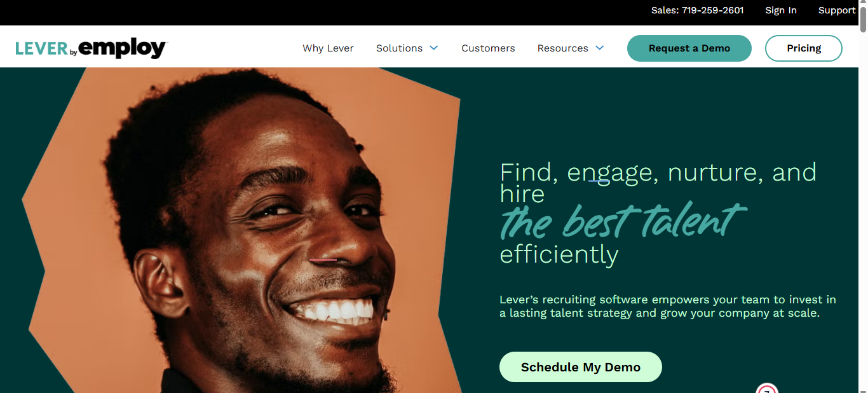
Task: Open the Solutions menu
Action: 407,48
